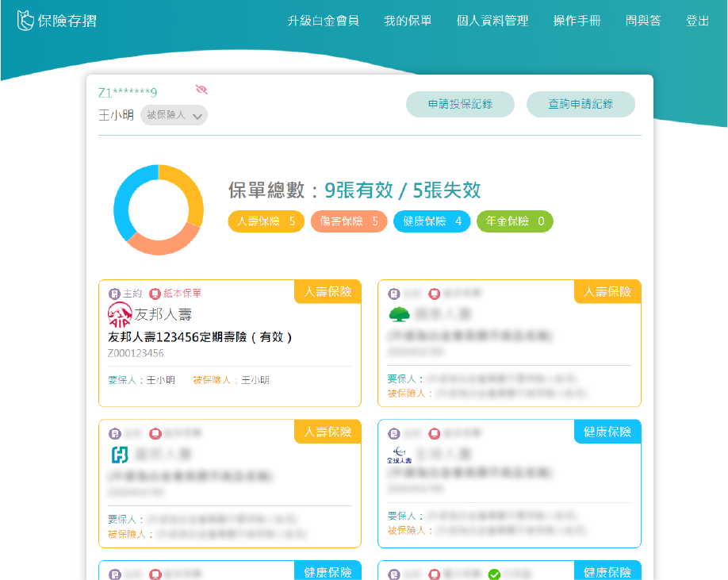
Task: Click the 主約 icon on 友邦人壽 card
Action: coord(116,293)
